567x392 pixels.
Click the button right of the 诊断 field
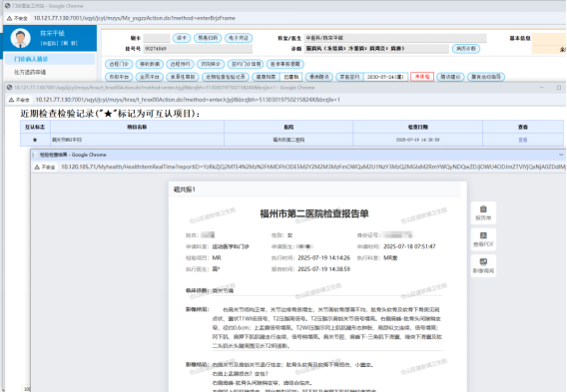tap(466, 49)
